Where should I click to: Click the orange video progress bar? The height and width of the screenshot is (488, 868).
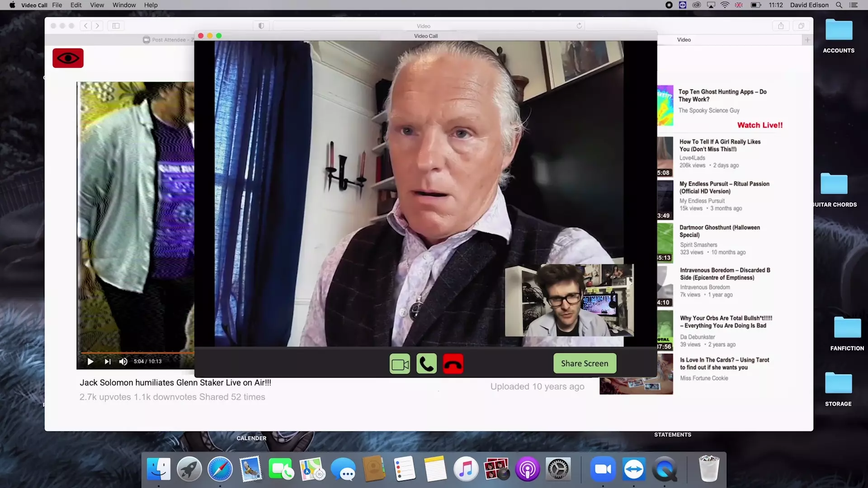click(x=137, y=352)
